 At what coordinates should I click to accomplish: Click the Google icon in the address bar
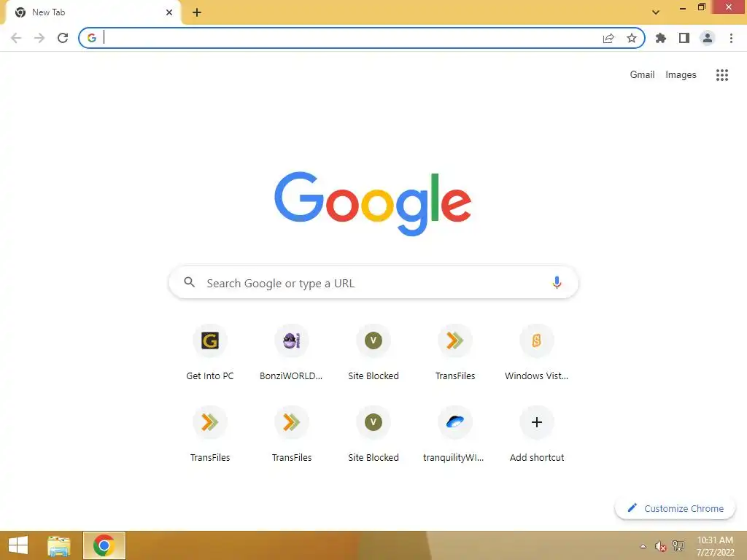click(92, 38)
